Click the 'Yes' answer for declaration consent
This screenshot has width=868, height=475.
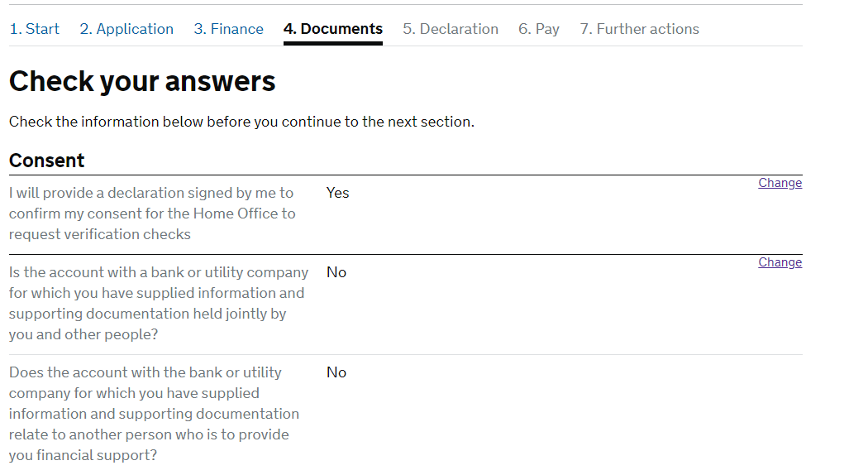click(x=337, y=193)
